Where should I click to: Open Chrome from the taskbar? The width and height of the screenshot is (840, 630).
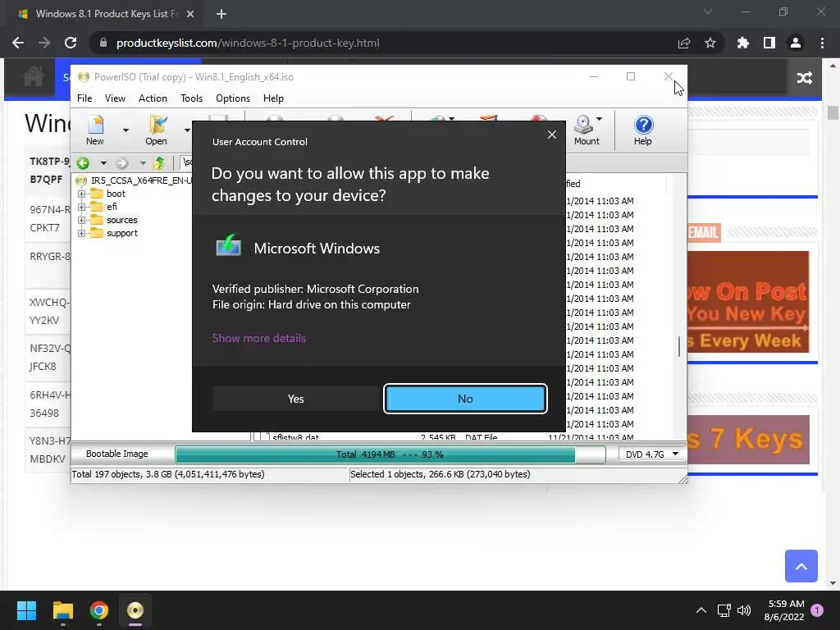[99, 610]
